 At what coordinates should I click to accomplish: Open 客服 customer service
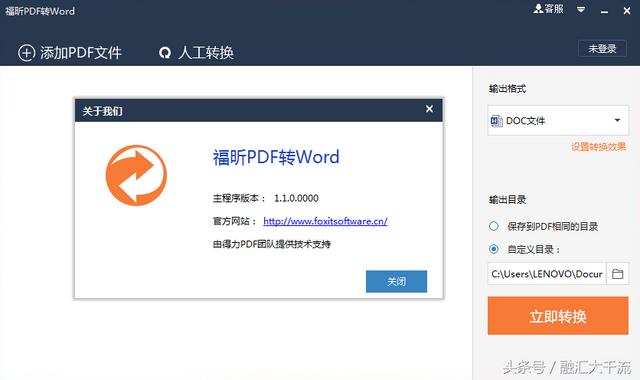point(548,9)
